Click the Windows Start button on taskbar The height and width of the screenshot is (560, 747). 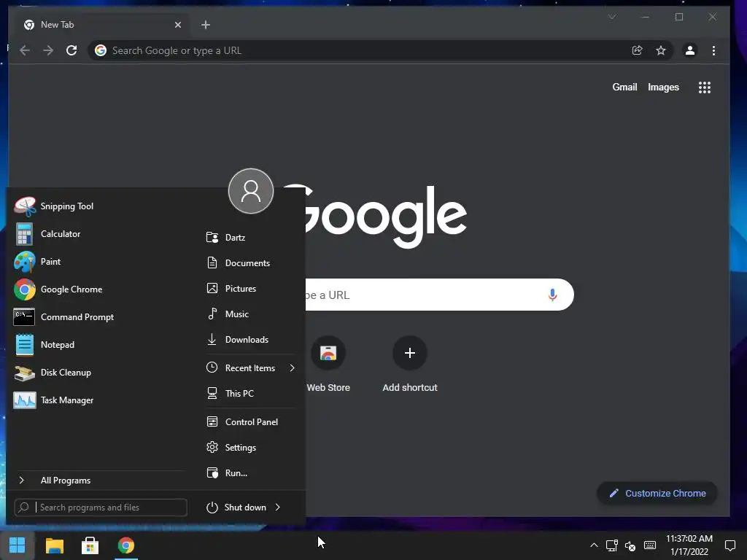pyautogui.click(x=18, y=545)
